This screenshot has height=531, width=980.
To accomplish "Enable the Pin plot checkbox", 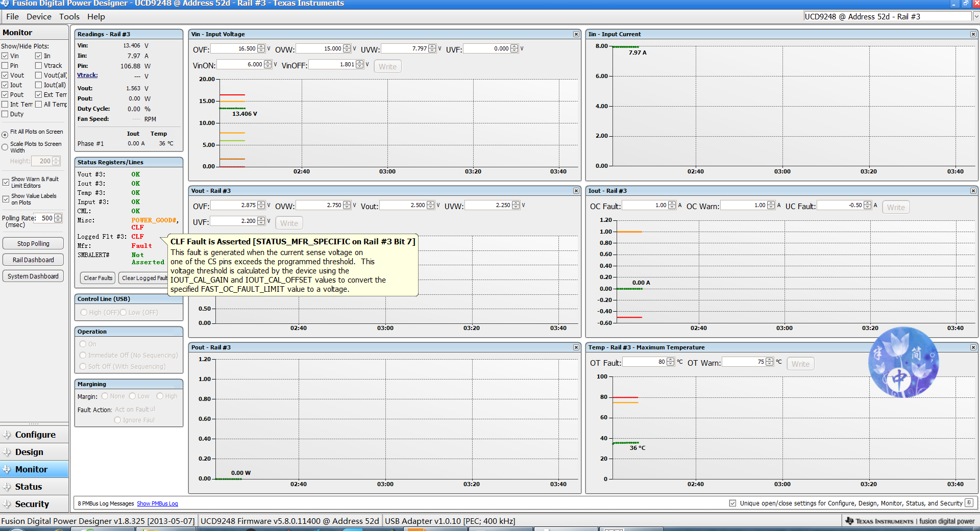I will click(5, 66).
